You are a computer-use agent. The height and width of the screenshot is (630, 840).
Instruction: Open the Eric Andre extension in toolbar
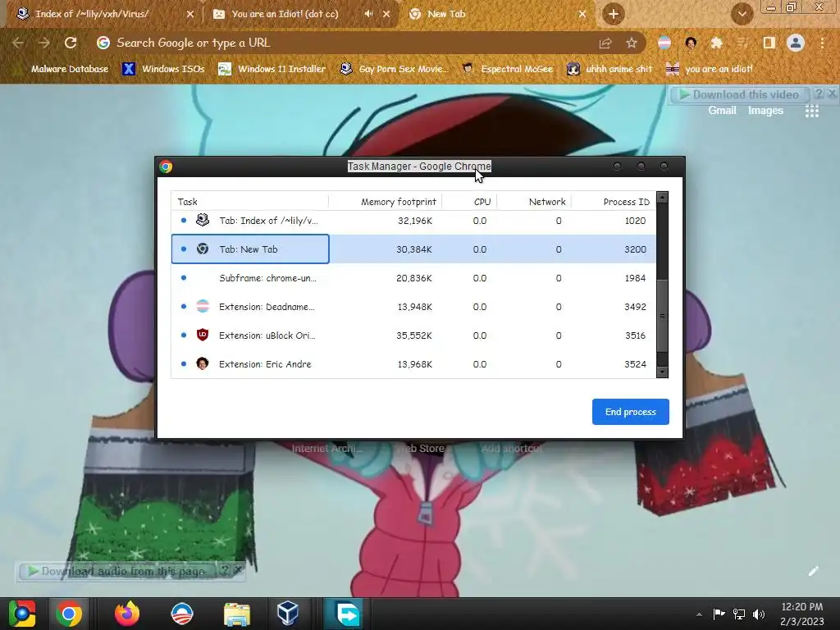point(691,43)
